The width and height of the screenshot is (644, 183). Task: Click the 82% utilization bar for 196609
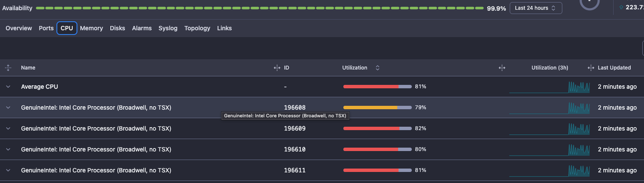point(377,129)
